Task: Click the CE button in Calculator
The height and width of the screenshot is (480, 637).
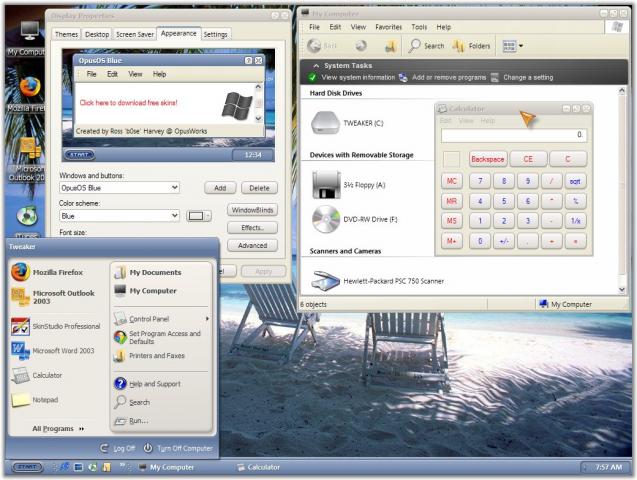Action: (x=527, y=159)
